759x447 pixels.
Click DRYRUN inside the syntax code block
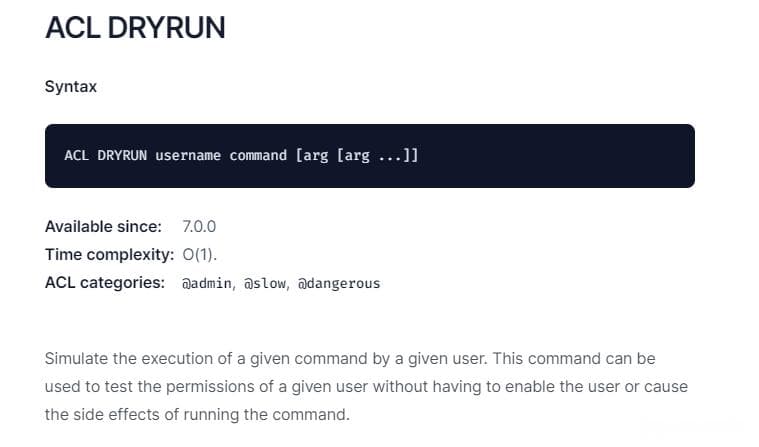[122, 155]
